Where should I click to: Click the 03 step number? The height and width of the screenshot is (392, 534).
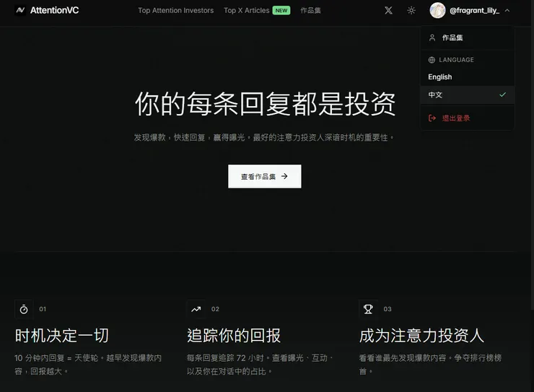(388, 309)
